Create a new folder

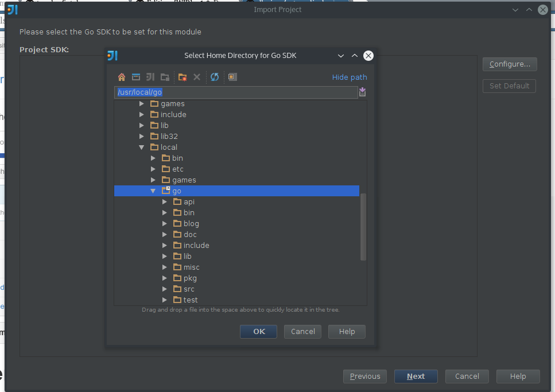(182, 77)
